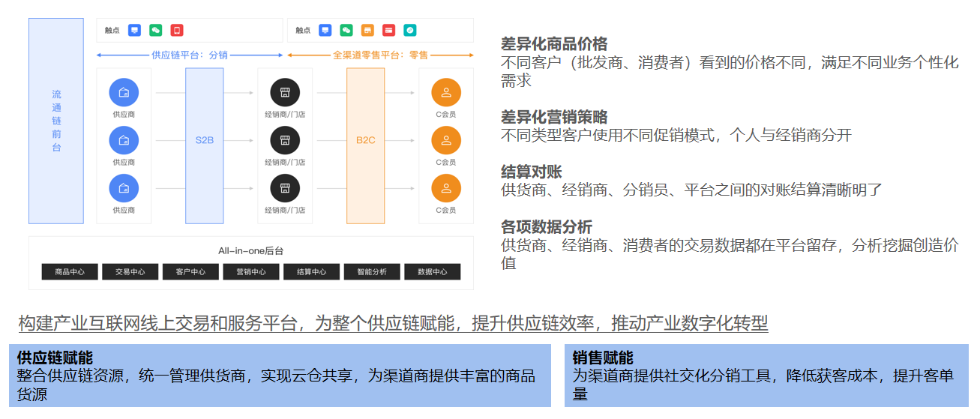This screenshot has height=419, width=980.
Task: Click the 流通链前台 blue side panel
Action: [56, 121]
